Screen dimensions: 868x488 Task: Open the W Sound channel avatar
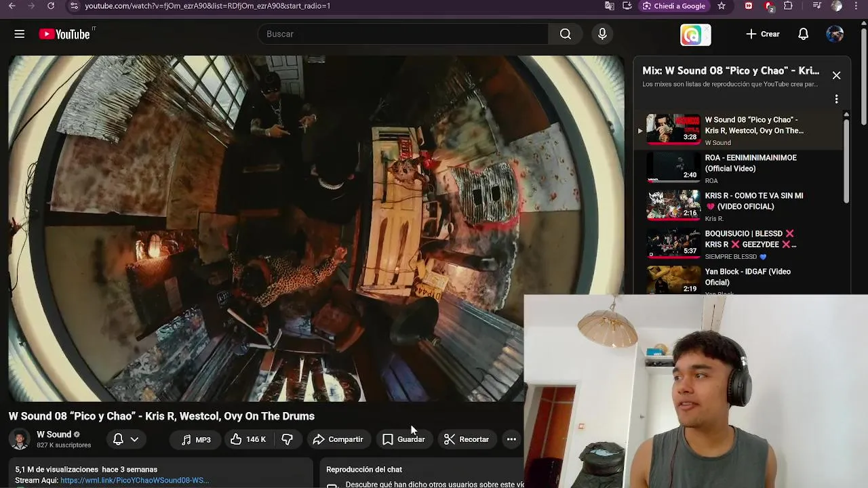[x=20, y=439]
